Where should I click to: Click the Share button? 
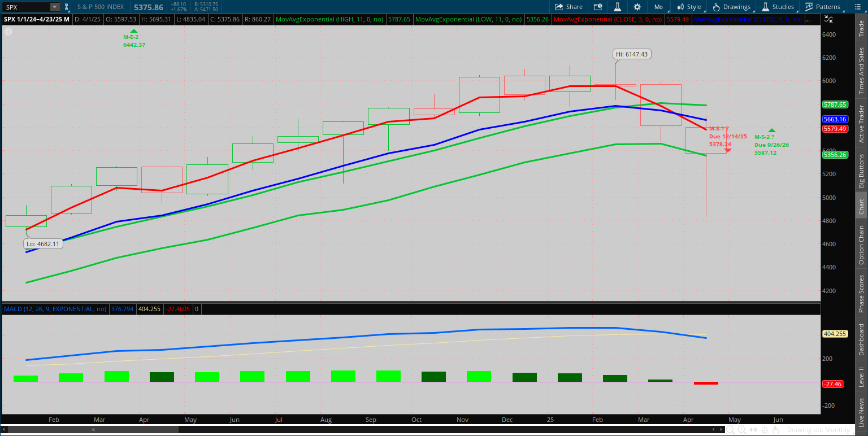568,7
